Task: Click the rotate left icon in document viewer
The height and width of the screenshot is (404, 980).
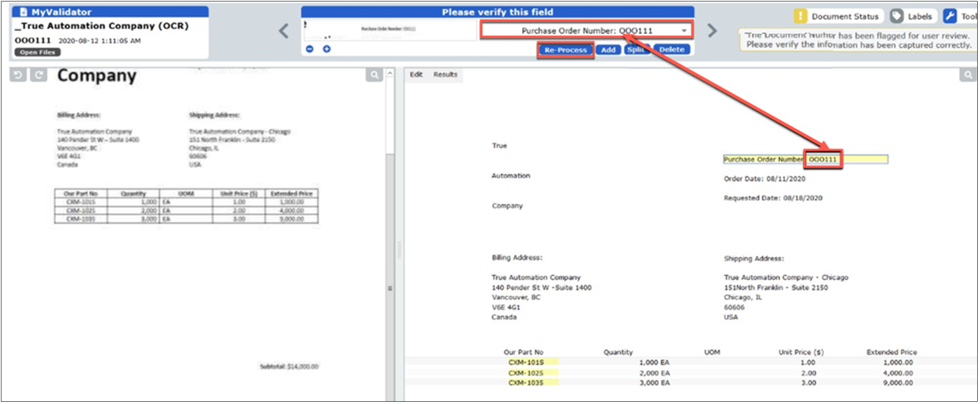Action: tap(18, 75)
